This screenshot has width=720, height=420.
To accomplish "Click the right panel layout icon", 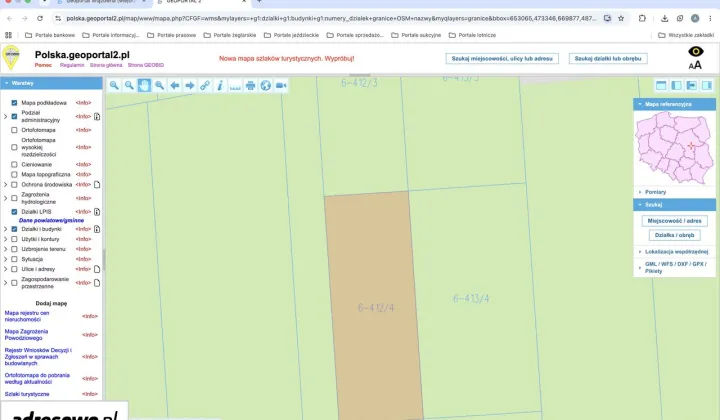I will tap(707, 85).
